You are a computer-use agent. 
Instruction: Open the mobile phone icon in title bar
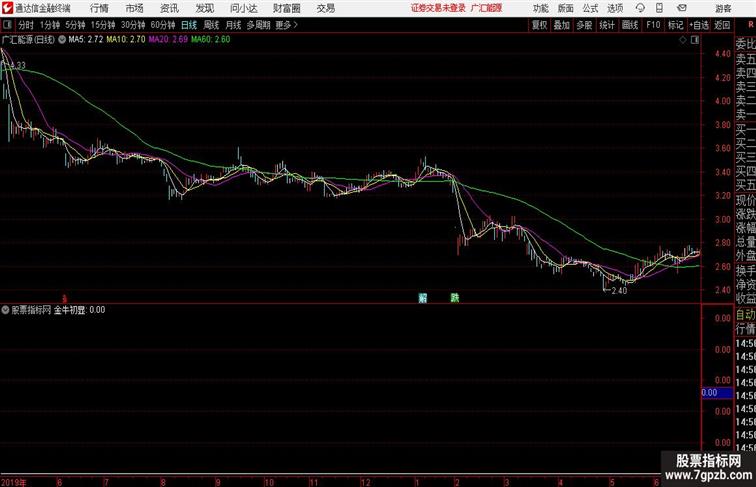click(660, 8)
